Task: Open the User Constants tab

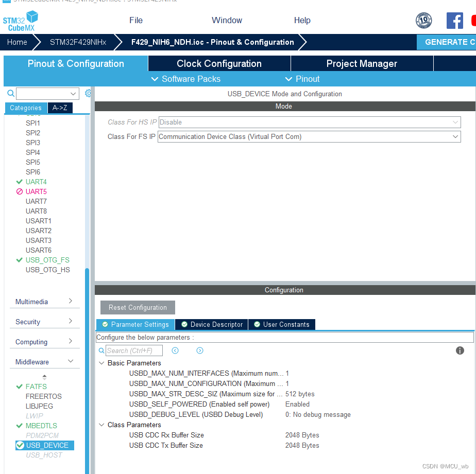Action: pyautogui.click(x=282, y=324)
